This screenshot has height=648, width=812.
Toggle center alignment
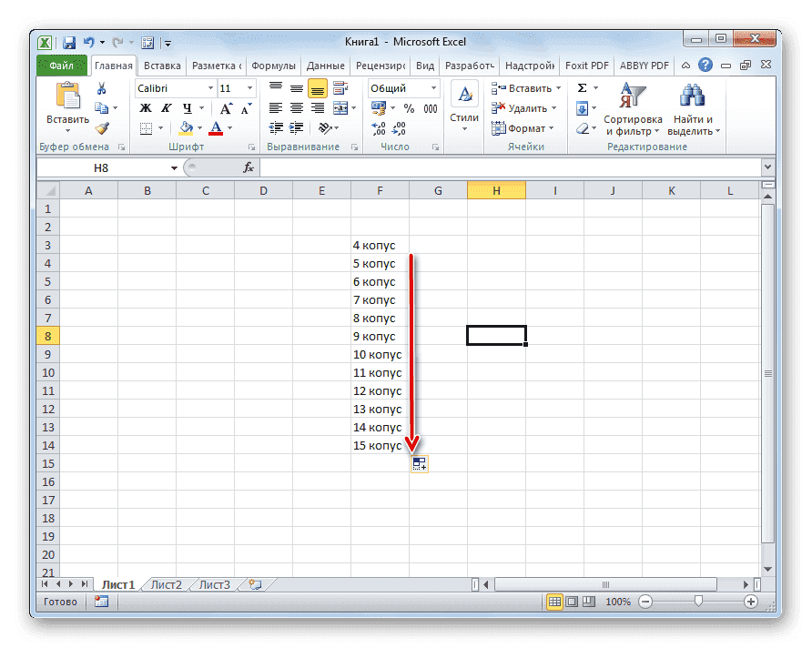pyautogui.click(x=297, y=108)
